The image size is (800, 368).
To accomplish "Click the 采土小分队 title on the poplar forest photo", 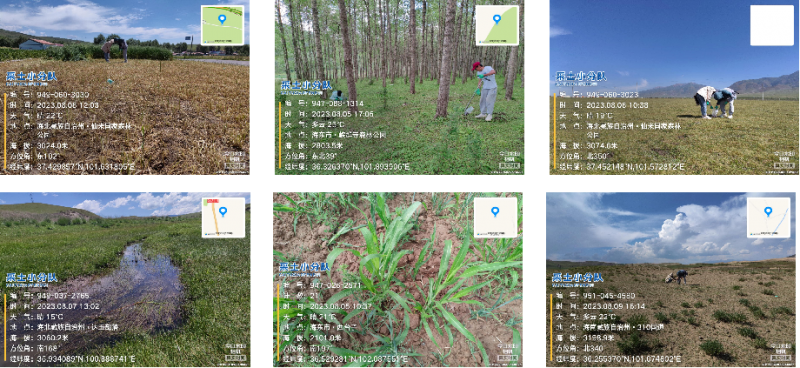I will (x=307, y=85).
